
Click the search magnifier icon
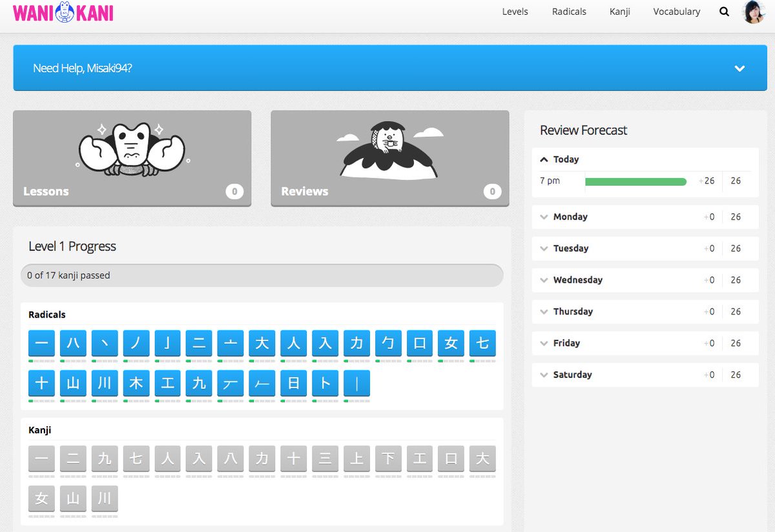click(724, 12)
